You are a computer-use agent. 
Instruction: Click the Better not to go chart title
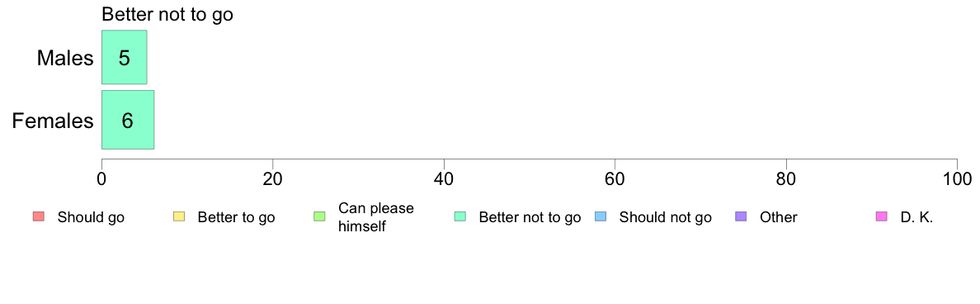point(167,15)
